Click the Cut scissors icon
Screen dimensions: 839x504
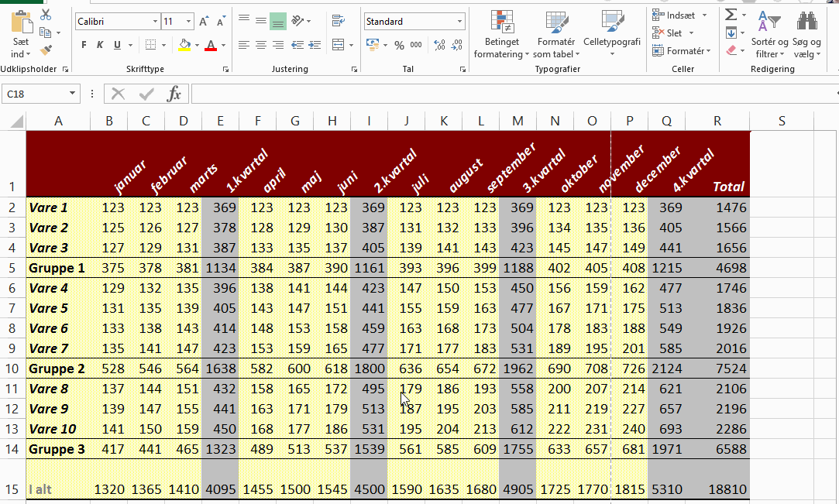(x=45, y=15)
